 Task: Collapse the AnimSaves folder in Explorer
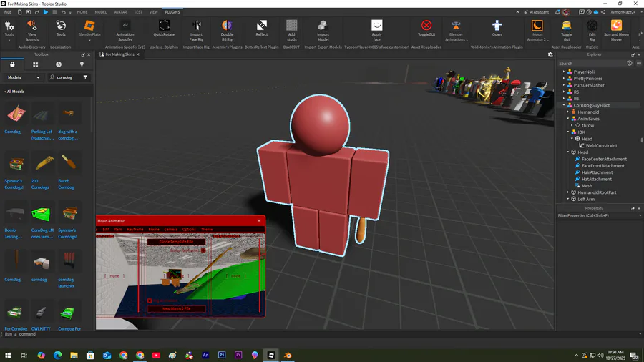tap(568, 119)
